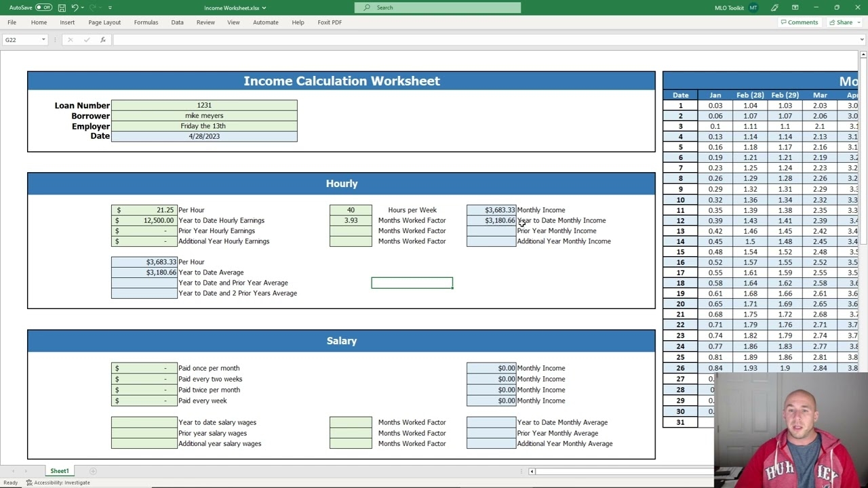Open the Page Layout ribbon tab
The image size is (868, 488).
(104, 22)
